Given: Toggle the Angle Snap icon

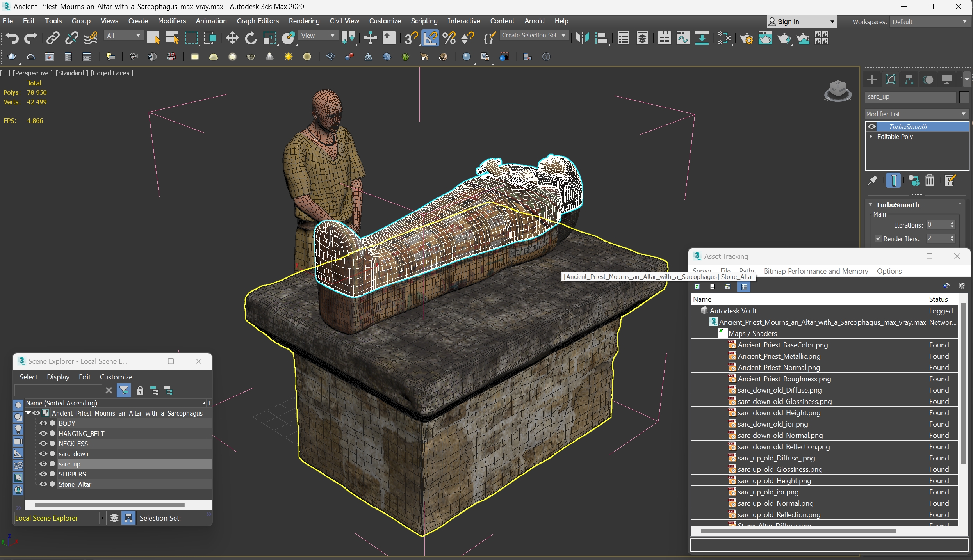Looking at the screenshot, I should pos(430,38).
